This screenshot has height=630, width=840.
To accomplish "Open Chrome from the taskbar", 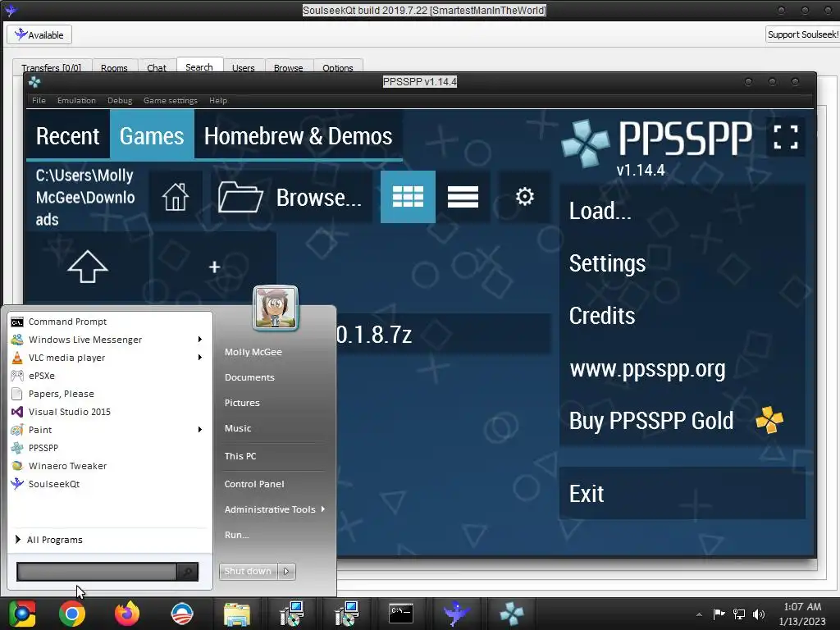I will click(72, 614).
